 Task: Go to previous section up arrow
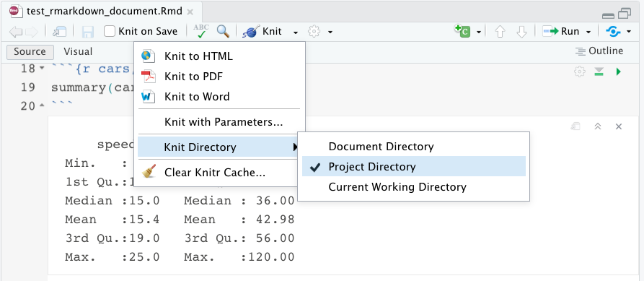click(500, 32)
